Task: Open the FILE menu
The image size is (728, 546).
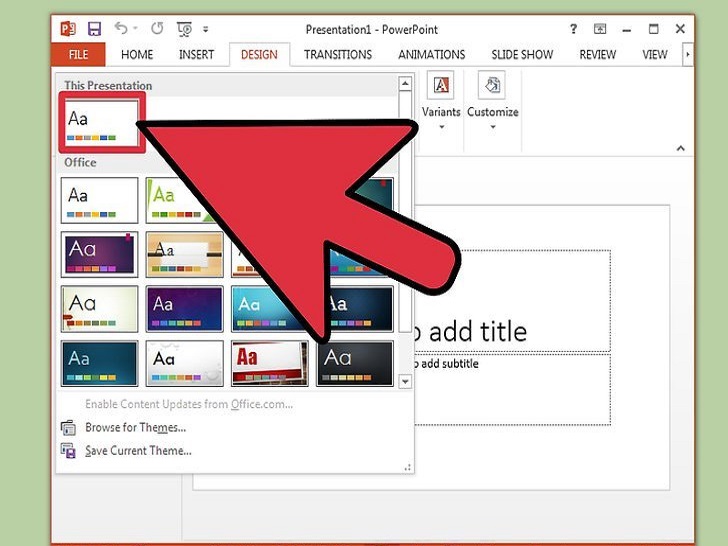Action: pyautogui.click(x=78, y=55)
